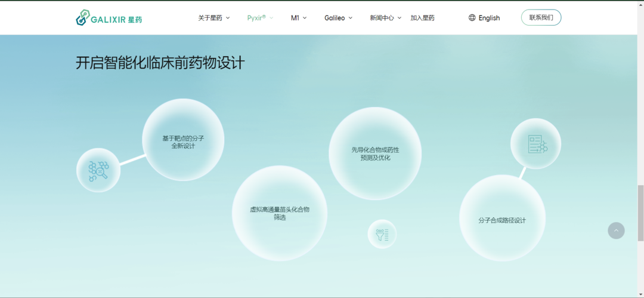Switch language to English
Image resolution: width=644 pixels, height=298 pixels.
coord(489,18)
